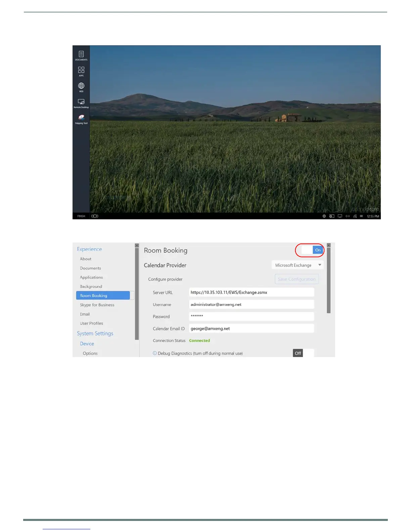The width and height of the screenshot is (411, 532).
Task: Click the Experience section heading
Action: (89, 249)
